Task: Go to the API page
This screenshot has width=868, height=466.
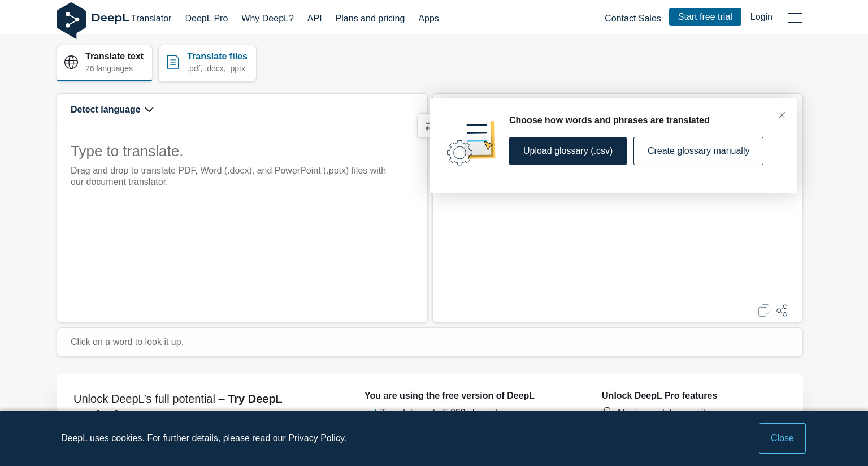Action: (x=315, y=18)
